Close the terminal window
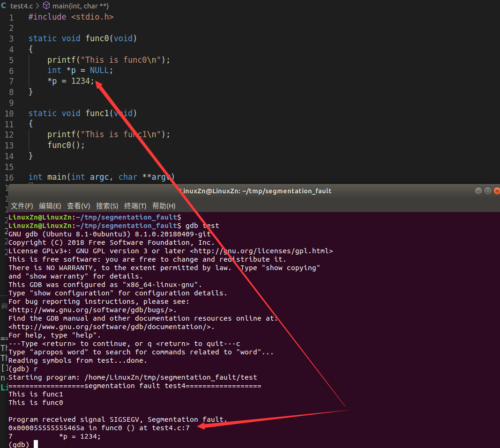Viewport: 500px width, 448px height. point(497,191)
